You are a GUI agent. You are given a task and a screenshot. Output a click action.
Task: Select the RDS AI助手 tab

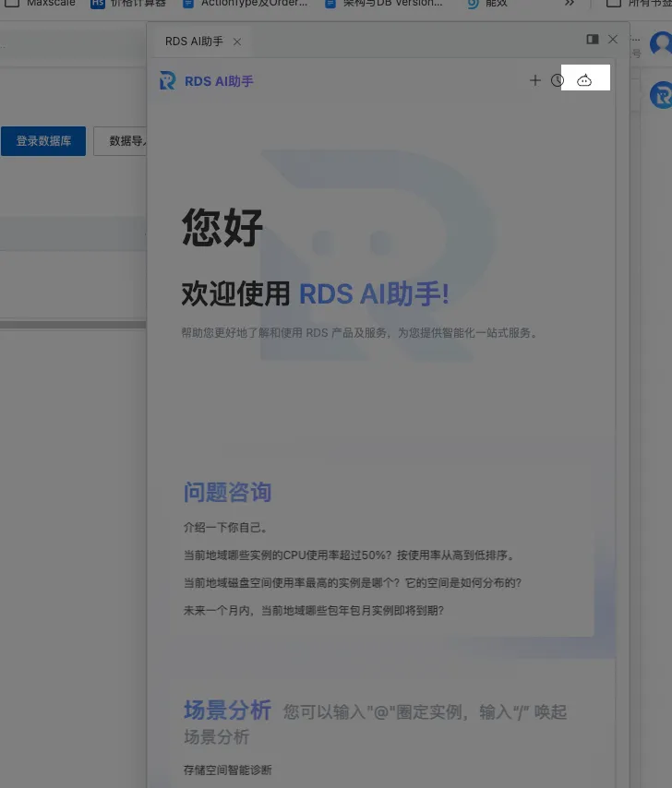click(x=194, y=42)
